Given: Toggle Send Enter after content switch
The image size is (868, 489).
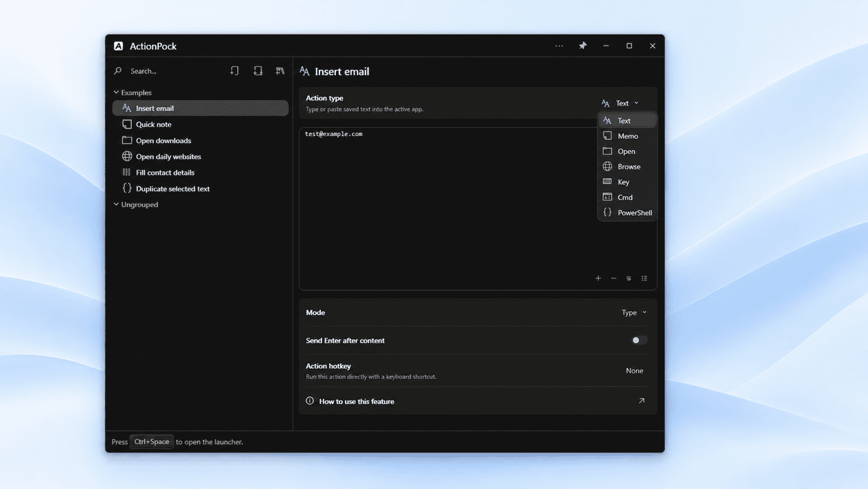Looking at the screenshot, I should coord(640,341).
